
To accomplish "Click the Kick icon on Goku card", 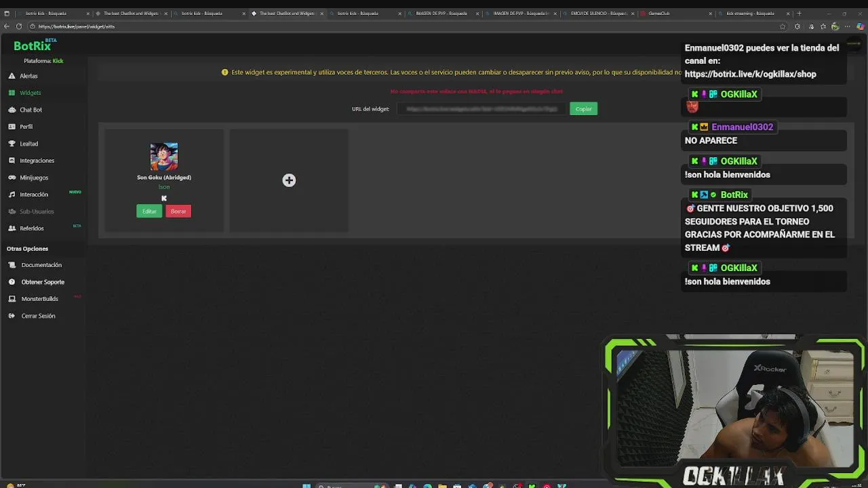I will [x=164, y=199].
